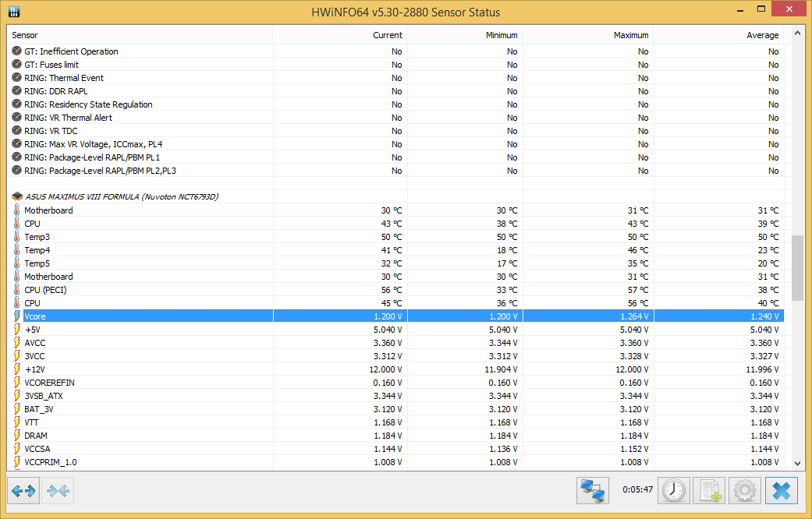Click the thermometer icon beside Temp5
The height and width of the screenshot is (519, 812).
point(16,263)
